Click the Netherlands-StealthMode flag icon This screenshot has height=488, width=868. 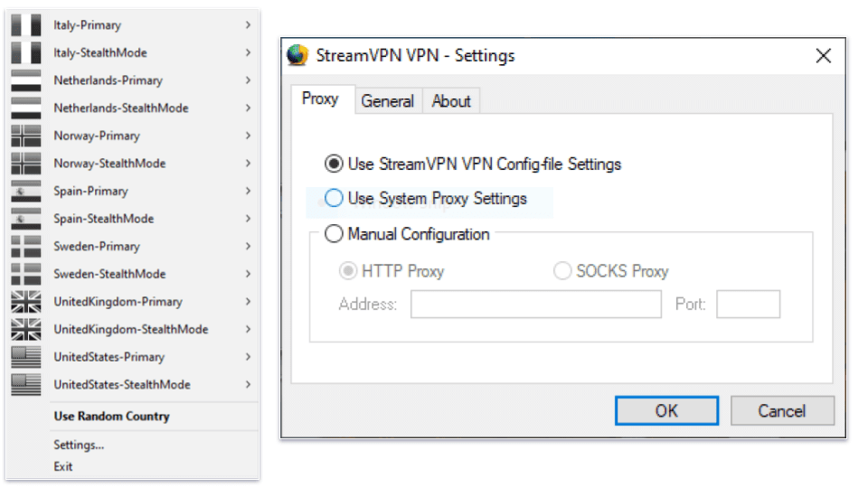[26, 108]
